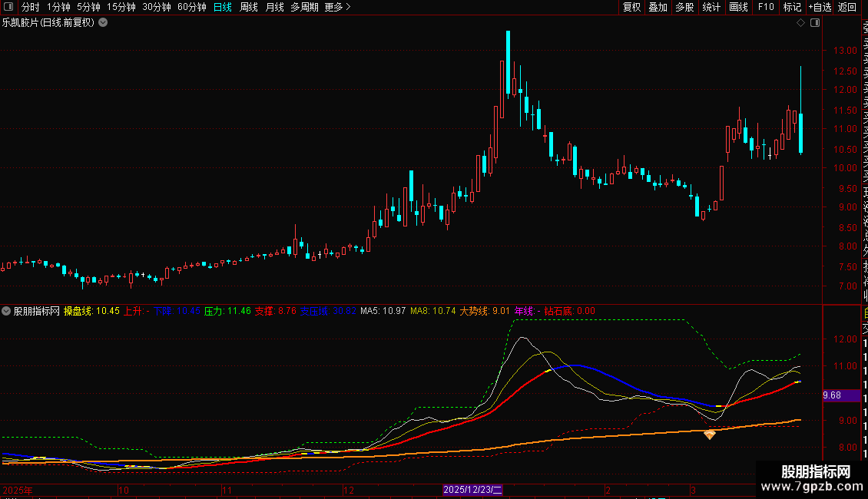Expand the 更多 periods menu
868x499 pixels.
(338, 7)
